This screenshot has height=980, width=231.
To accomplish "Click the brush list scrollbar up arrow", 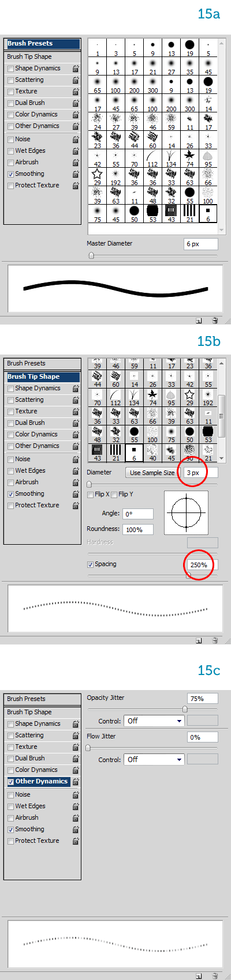I will tap(222, 362).
